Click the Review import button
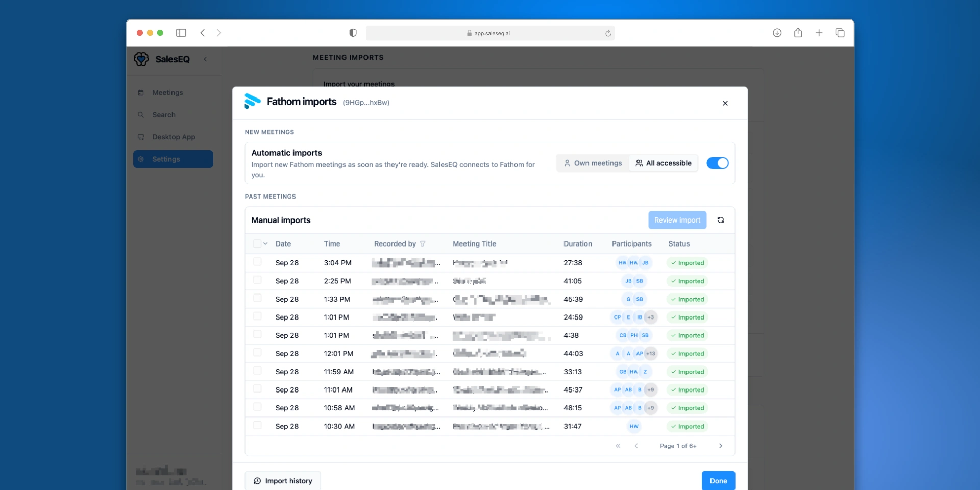 click(677, 220)
